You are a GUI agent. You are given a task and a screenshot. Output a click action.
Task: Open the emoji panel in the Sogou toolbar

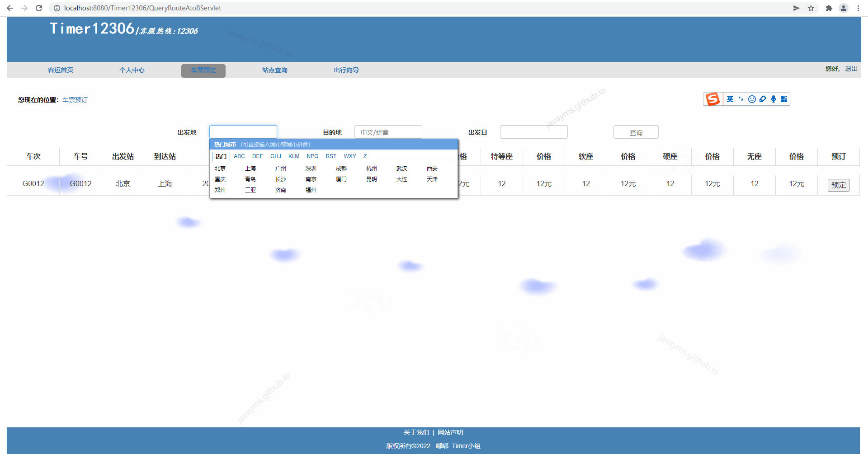point(751,99)
